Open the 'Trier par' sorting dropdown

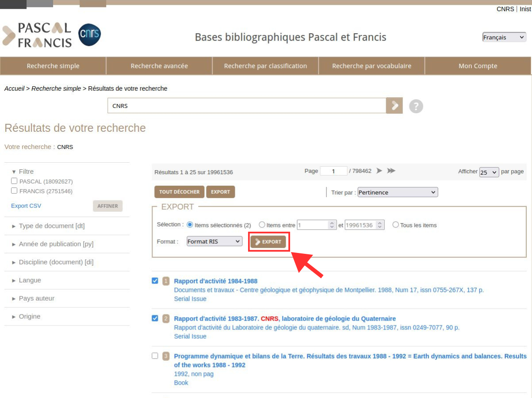[x=397, y=192]
